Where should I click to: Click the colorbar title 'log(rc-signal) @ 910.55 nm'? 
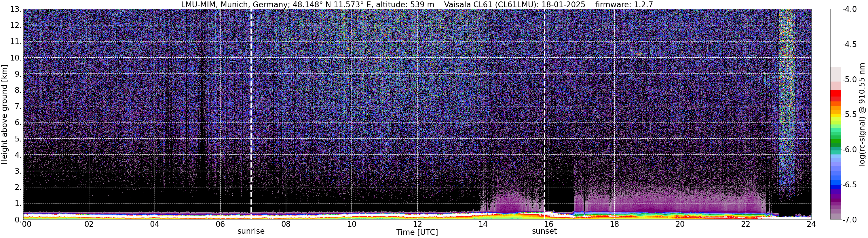[x=862, y=114]
